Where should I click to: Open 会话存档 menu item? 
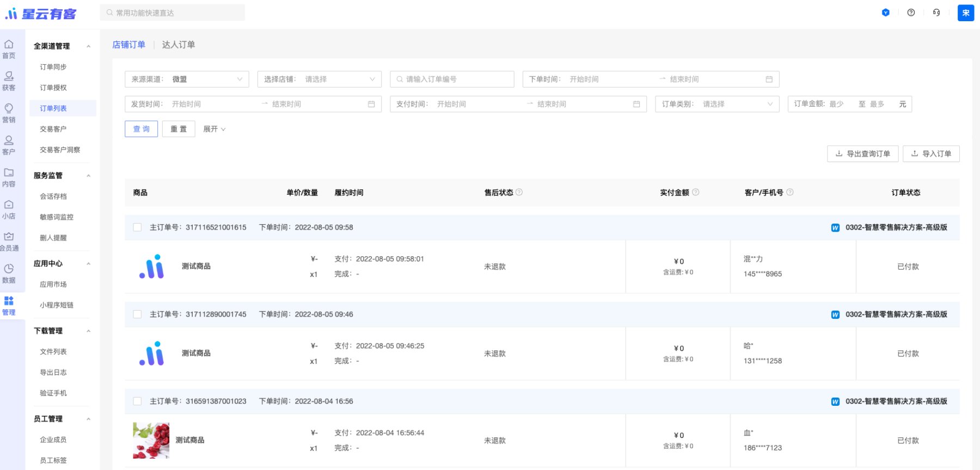click(53, 196)
